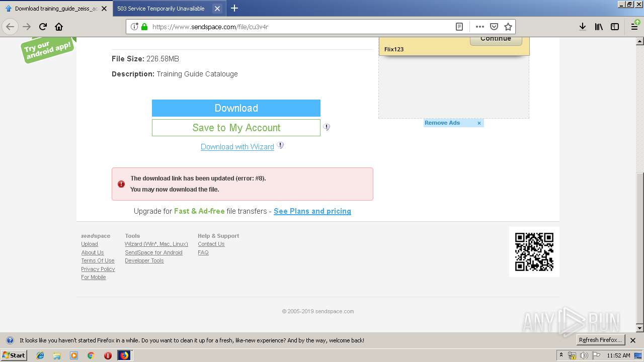
Task: Launch Internet Explorer from taskbar
Action: (40, 355)
